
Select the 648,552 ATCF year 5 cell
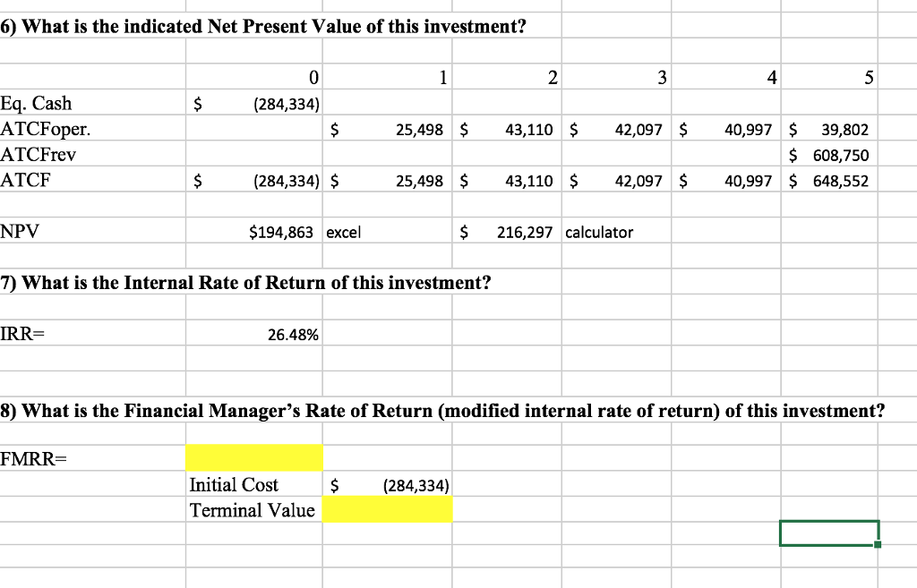(x=839, y=182)
